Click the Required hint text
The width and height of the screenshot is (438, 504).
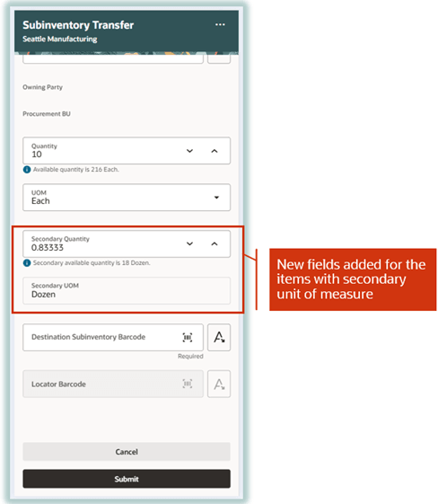(x=190, y=356)
